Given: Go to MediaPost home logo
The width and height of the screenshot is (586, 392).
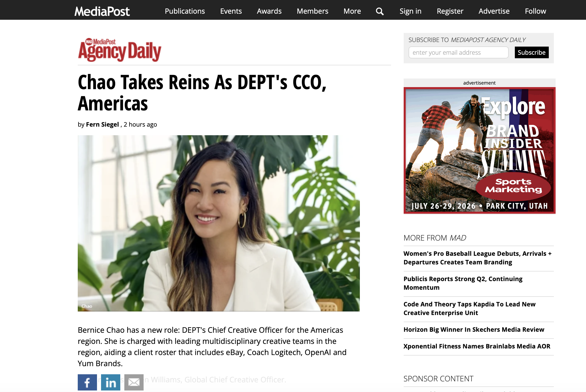Looking at the screenshot, I should 102,11.
